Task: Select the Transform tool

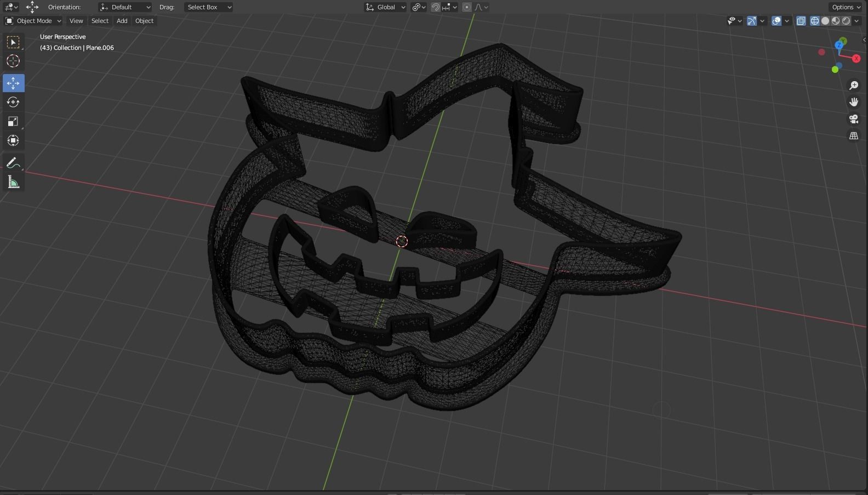Action: 13,141
